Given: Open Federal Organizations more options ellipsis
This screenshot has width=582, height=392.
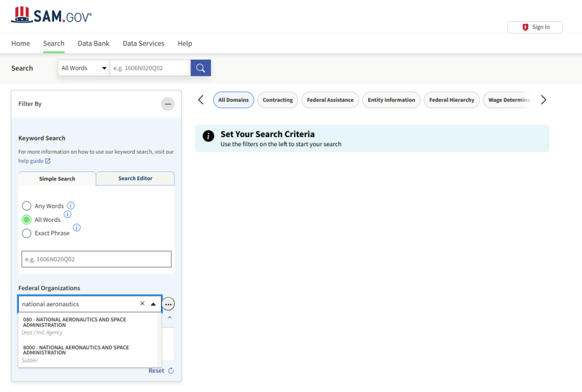Looking at the screenshot, I should click(x=168, y=304).
